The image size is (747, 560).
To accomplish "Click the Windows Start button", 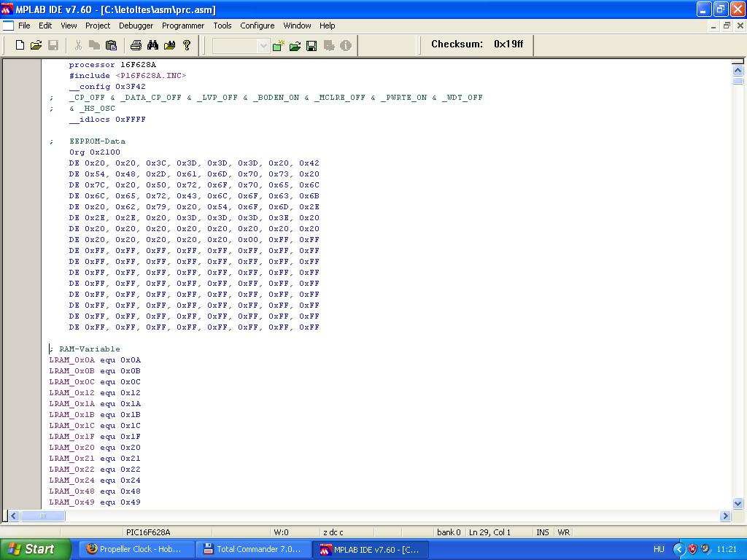I will click(35, 549).
